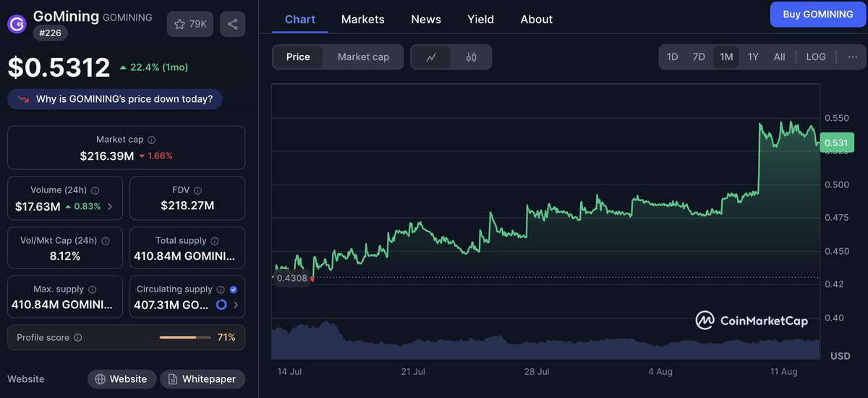Image resolution: width=868 pixels, height=398 pixels.
Task: Click the Volume (24h) info icon
Action: pos(95,190)
